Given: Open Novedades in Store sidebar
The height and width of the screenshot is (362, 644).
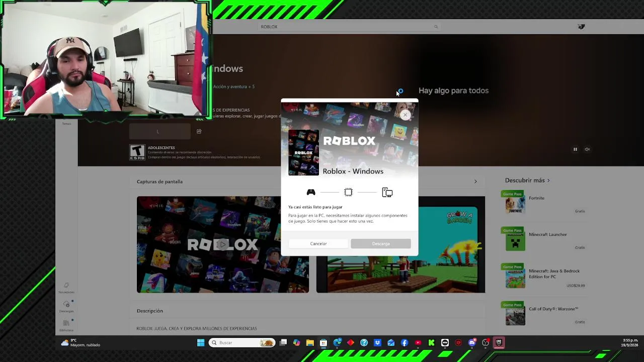Looking at the screenshot, I should tap(66, 288).
